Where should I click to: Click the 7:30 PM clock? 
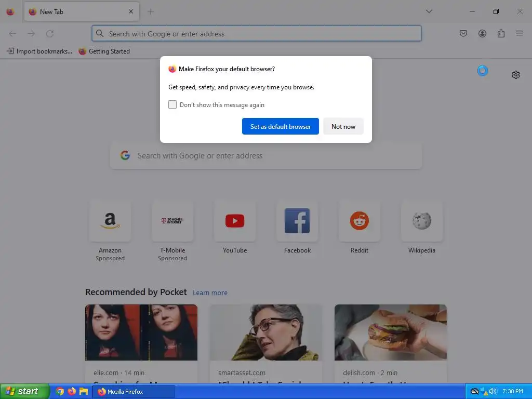click(513, 391)
